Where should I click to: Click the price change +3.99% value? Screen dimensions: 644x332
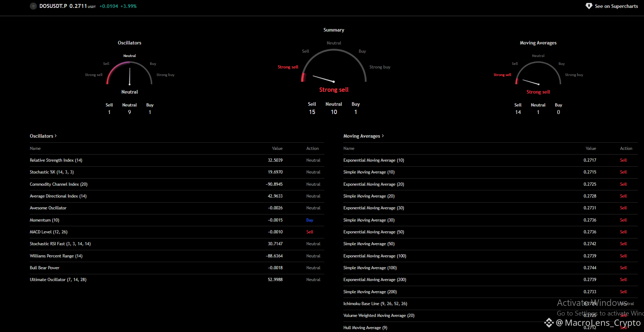pos(129,6)
